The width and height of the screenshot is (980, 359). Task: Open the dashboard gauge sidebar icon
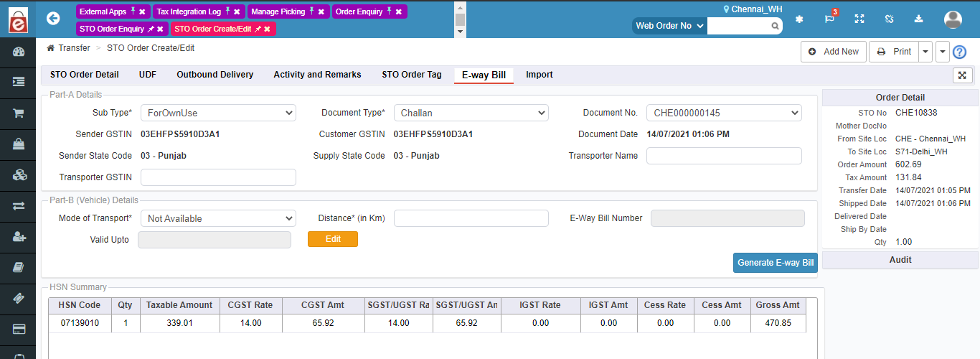point(19,52)
